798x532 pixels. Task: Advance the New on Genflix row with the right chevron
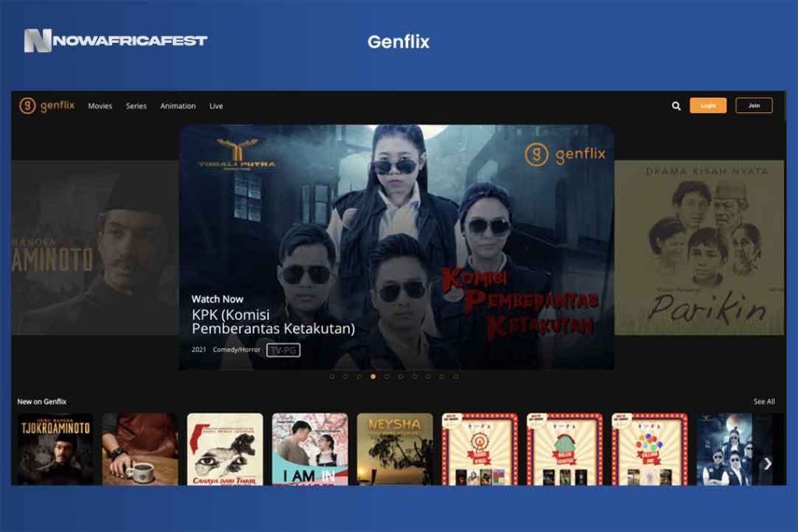(x=768, y=463)
